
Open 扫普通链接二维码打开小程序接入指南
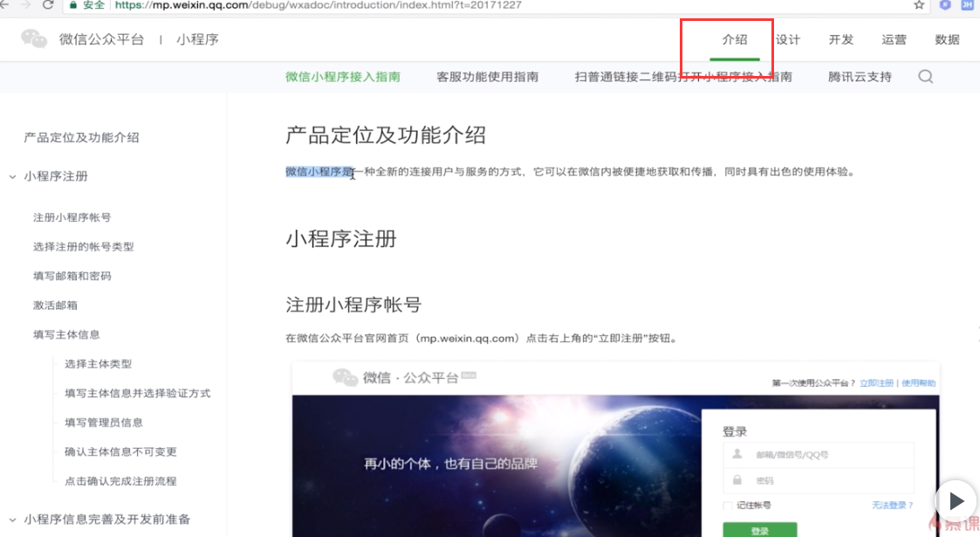tap(683, 77)
